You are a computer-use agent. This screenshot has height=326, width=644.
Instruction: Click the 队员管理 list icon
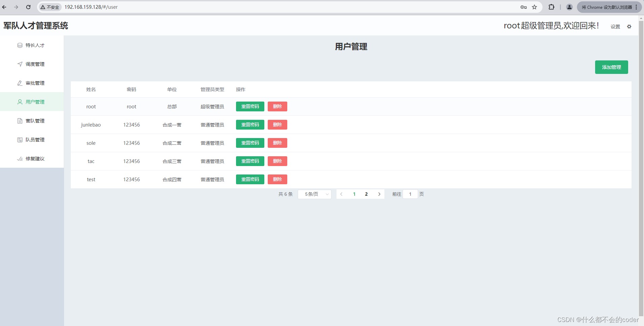(x=20, y=140)
